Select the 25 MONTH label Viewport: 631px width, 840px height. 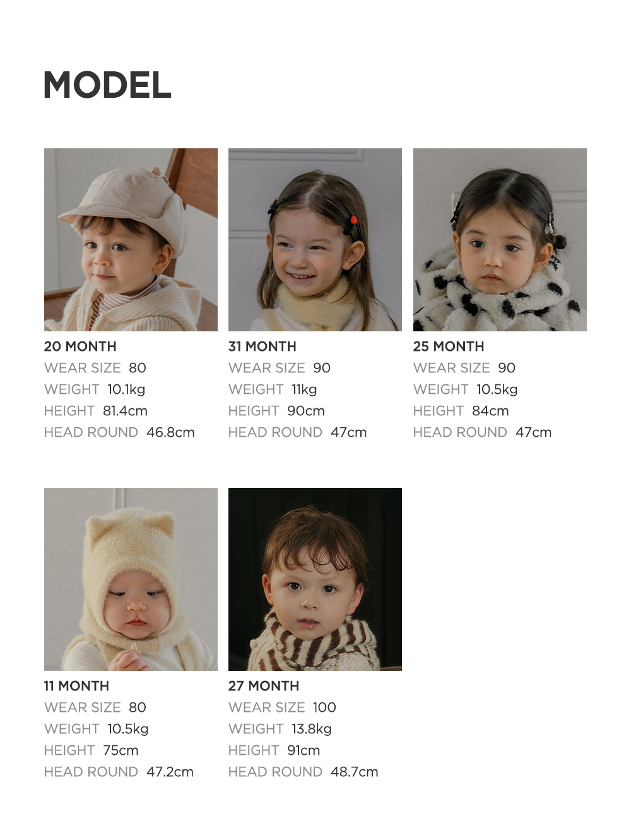point(449,346)
